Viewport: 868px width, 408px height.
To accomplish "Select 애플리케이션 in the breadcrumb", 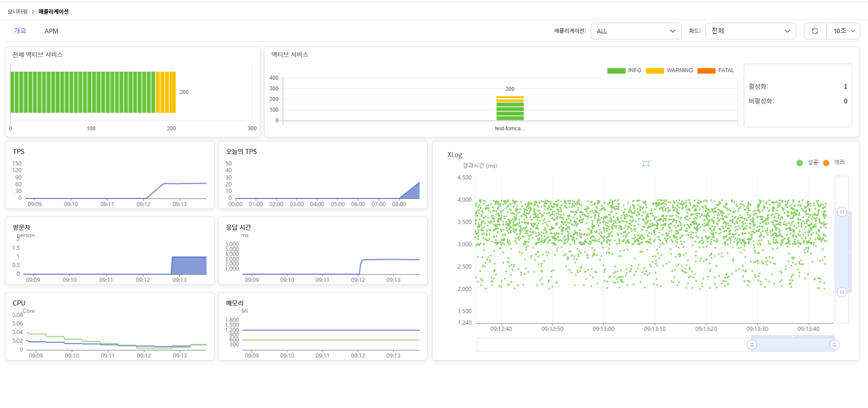I will tap(54, 12).
